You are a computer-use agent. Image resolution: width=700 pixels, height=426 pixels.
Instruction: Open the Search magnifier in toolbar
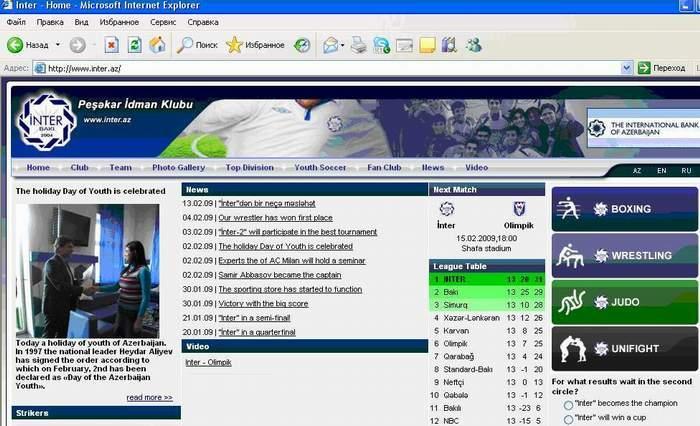point(186,45)
